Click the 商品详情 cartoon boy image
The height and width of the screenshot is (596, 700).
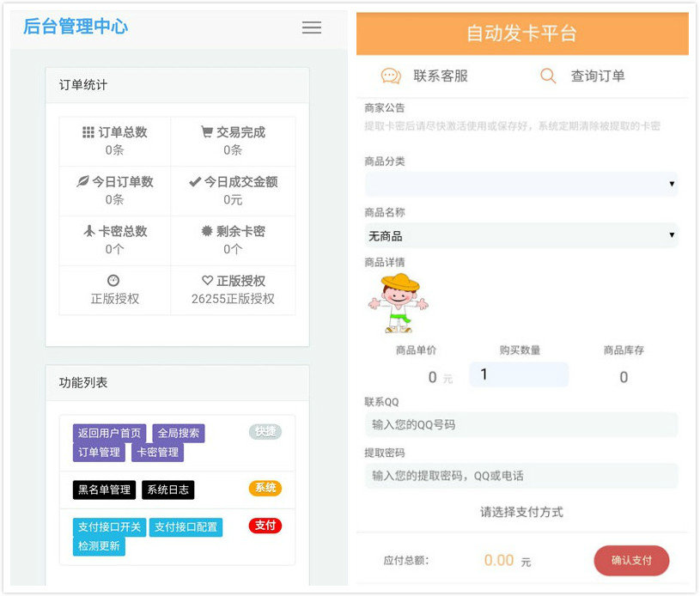[x=399, y=303]
